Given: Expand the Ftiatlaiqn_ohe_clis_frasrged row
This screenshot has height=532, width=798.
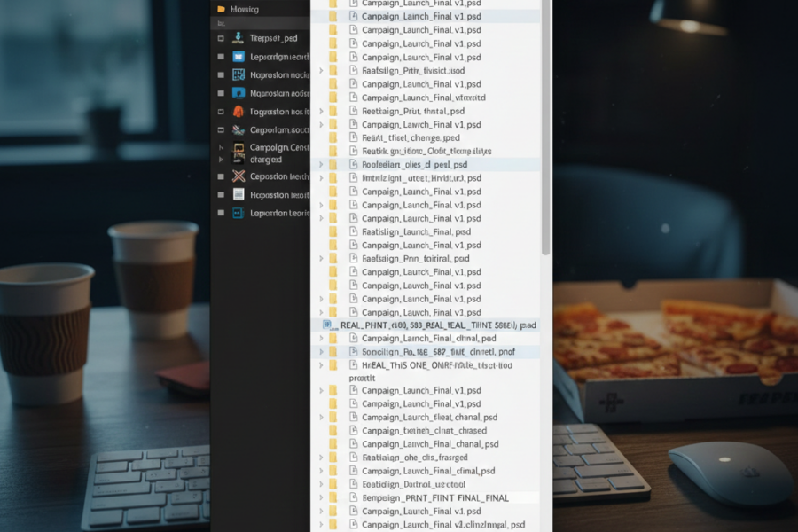Looking at the screenshot, I should (x=321, y=458).
